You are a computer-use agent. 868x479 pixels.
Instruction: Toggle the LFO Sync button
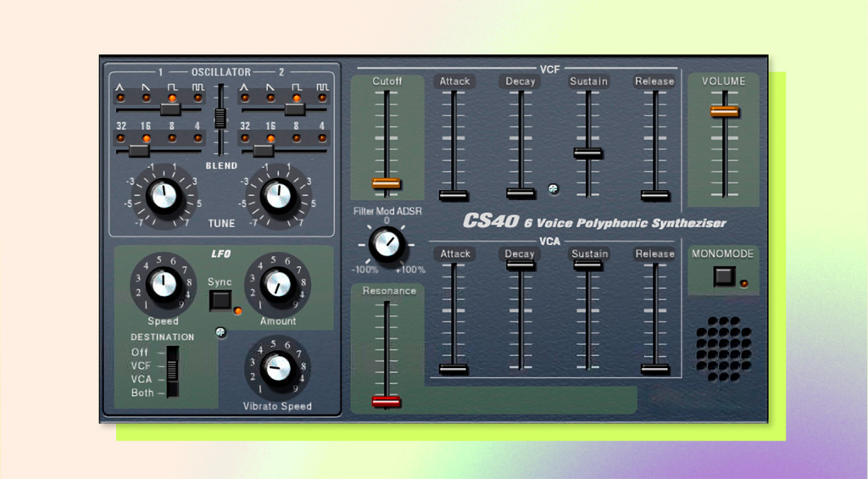[x=220, y=301]
